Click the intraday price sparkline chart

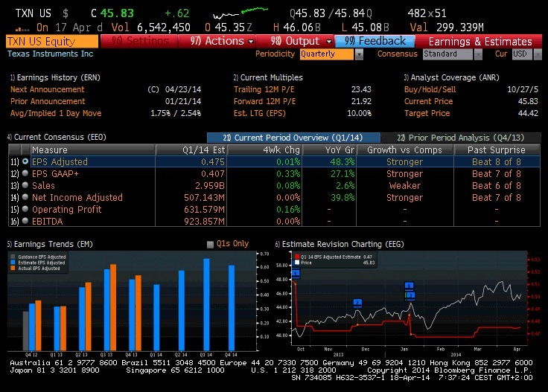click(240, 13)
